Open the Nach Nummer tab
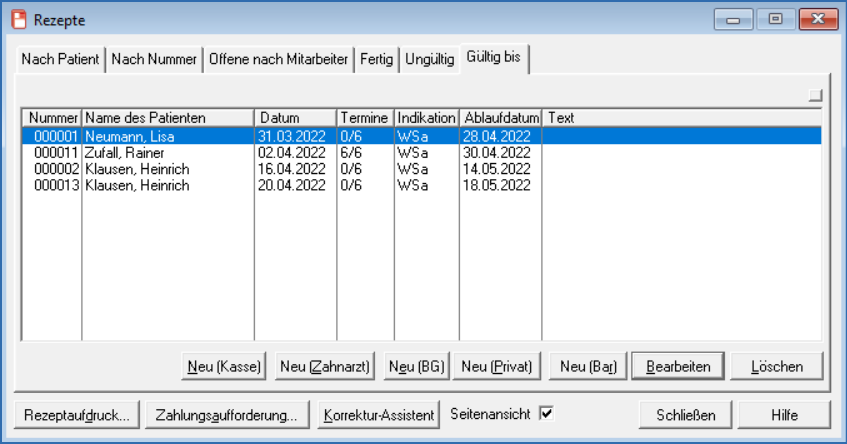 155,60
